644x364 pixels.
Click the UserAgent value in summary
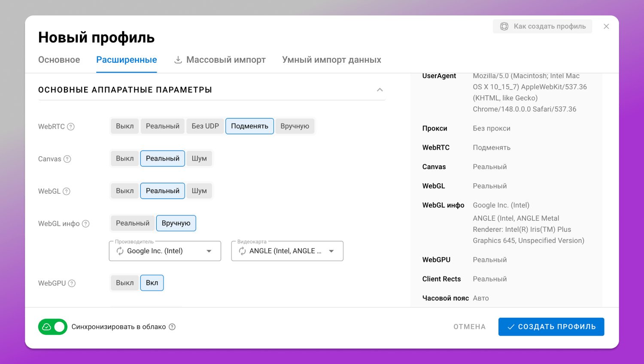tap(530, 92)
